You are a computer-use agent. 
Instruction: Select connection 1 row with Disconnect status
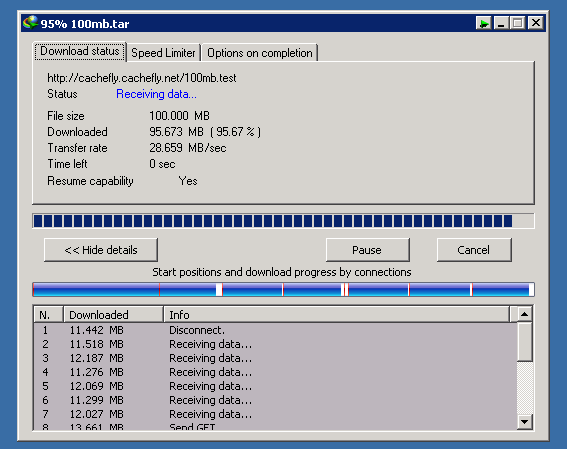pyautogui.click(x=275, y=330)
